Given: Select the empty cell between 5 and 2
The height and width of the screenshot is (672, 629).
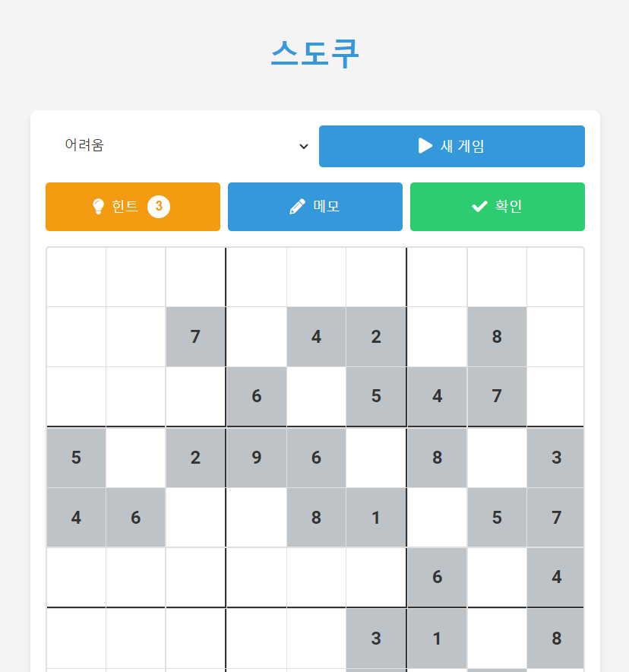Looking at the screenshot, I should point(136,458).
